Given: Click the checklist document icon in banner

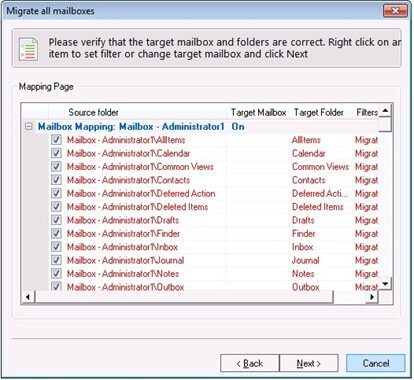Looking at the screenshot, I should 28,49.
